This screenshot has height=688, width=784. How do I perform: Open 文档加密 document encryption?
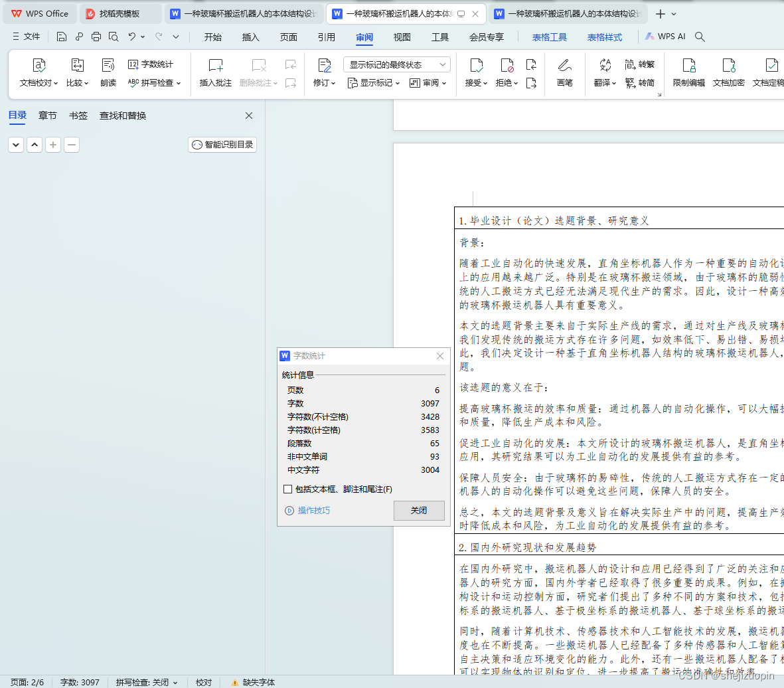point(728,72)
